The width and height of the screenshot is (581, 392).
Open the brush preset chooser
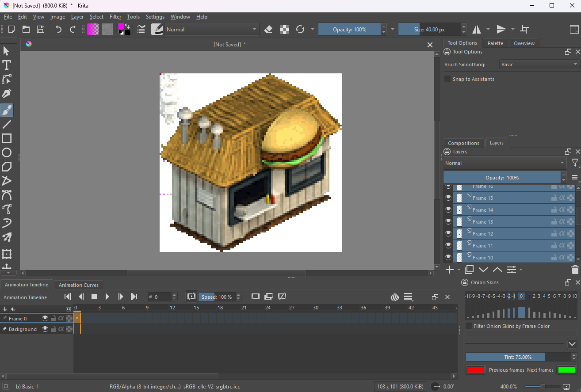[157, 29]
